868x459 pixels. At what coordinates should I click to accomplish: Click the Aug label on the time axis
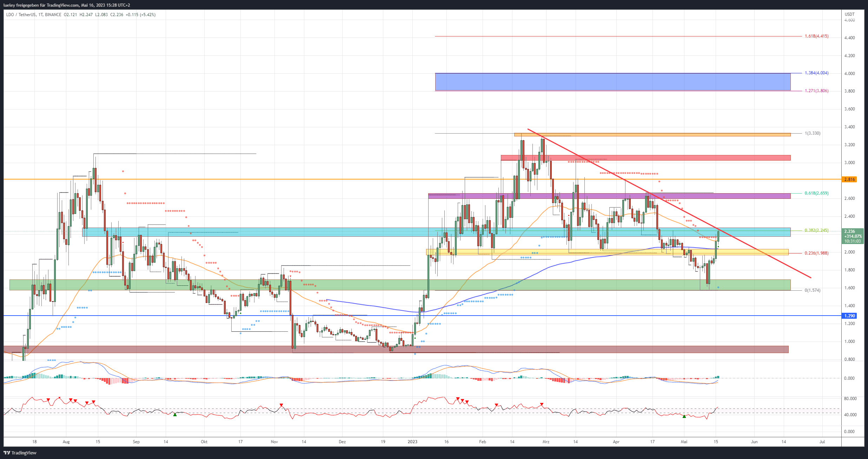coord(66,442)
